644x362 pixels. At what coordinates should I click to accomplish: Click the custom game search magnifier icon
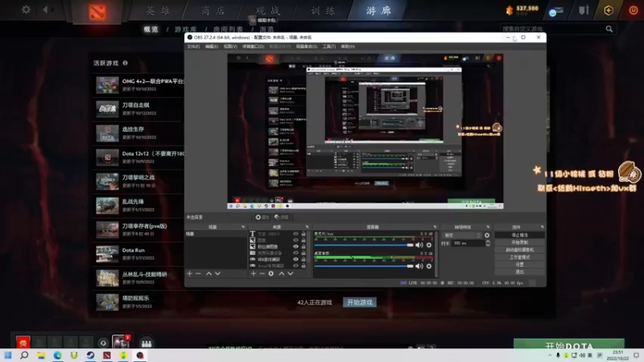pos(609,29)
